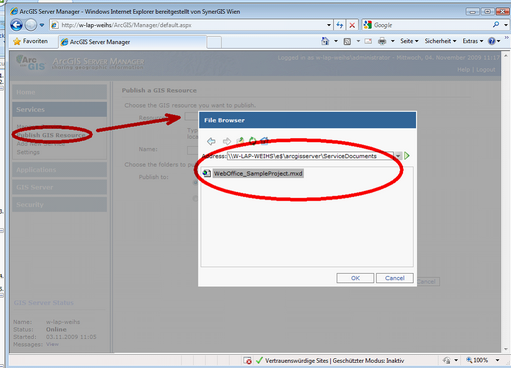511x368 pixels.
Task: Open the Seite menu
Action: click(409, 41)
